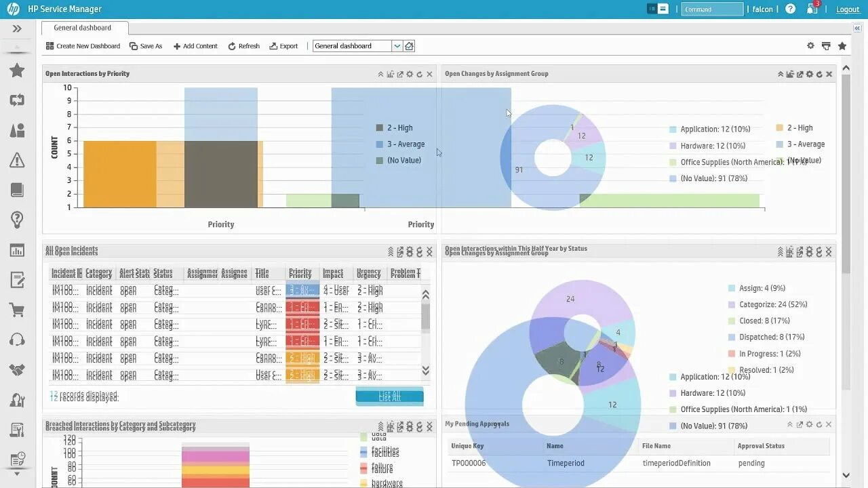
Task: Pop out Open Interactions by Priority widget
Action: coord(400,74)
